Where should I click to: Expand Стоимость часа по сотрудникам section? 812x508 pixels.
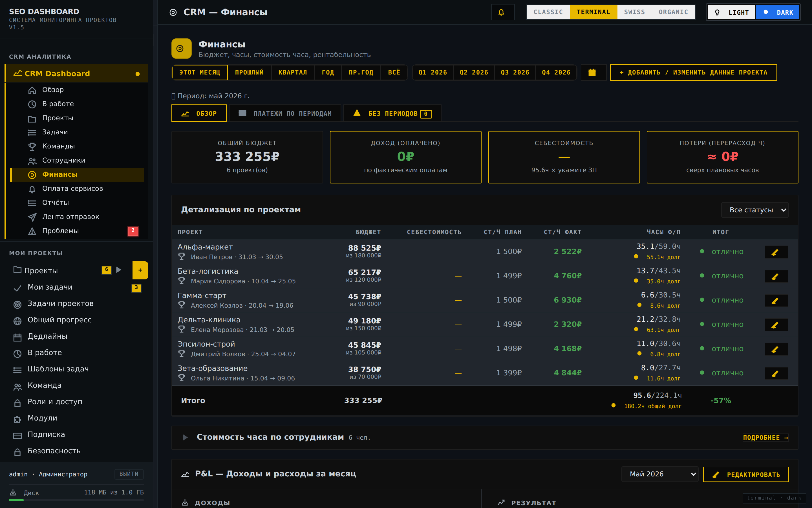[185, 437]
